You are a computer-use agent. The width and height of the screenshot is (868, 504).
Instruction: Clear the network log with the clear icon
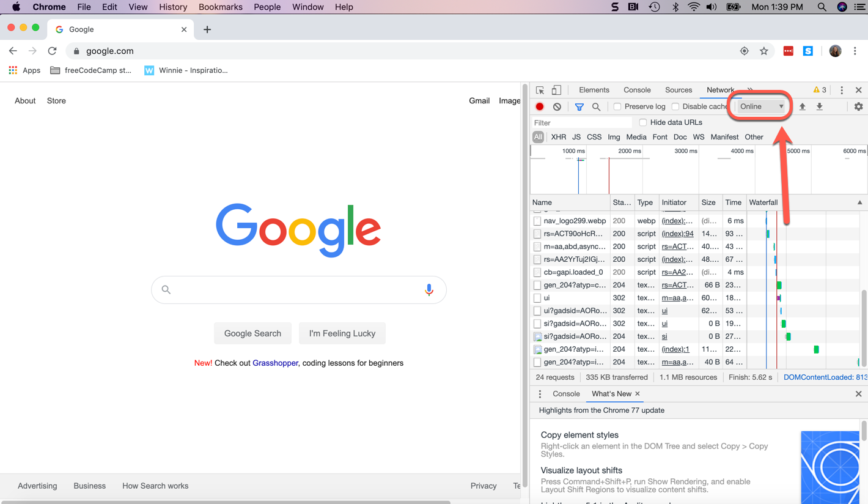click(x=557, y=106)
